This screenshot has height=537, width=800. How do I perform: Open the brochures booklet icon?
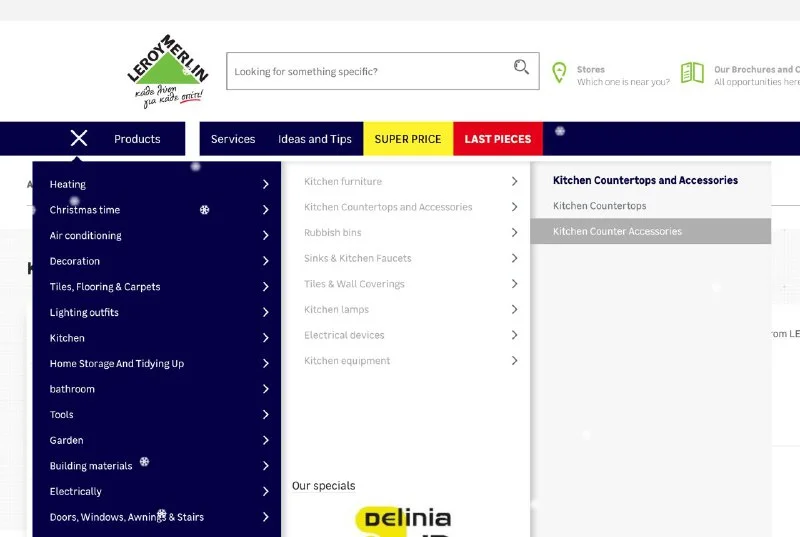[x=692, y=73]
